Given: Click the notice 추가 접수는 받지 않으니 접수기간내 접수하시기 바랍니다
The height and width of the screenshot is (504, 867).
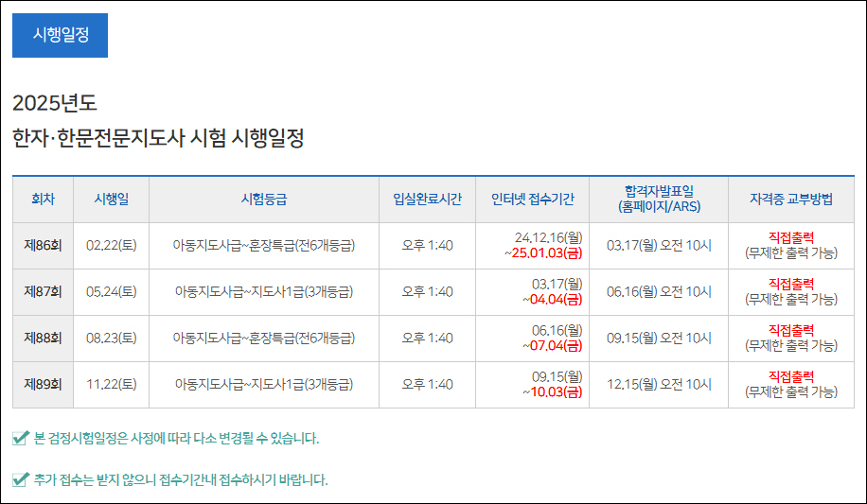Looking at the screenshot, I should (x=181, y=479).
